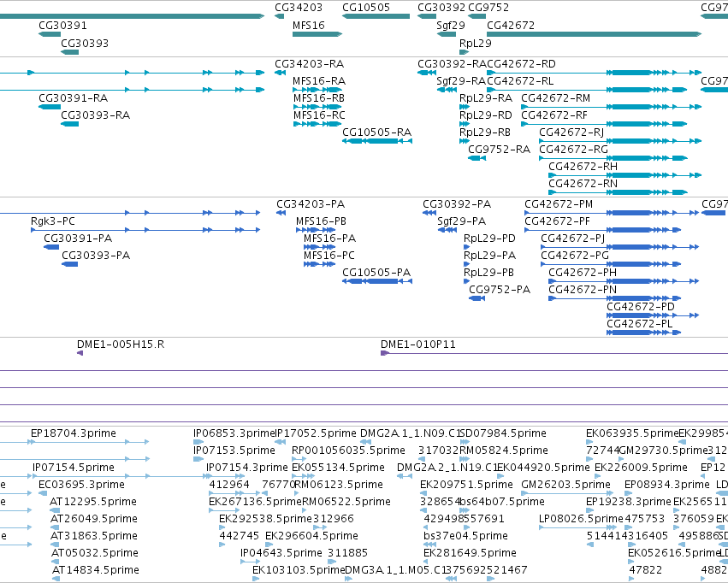Select the CG42672-PD protein label
Image resolution: width=728 pixels, height=583 pixels.
pyautogui.click(x=641, y=307)
